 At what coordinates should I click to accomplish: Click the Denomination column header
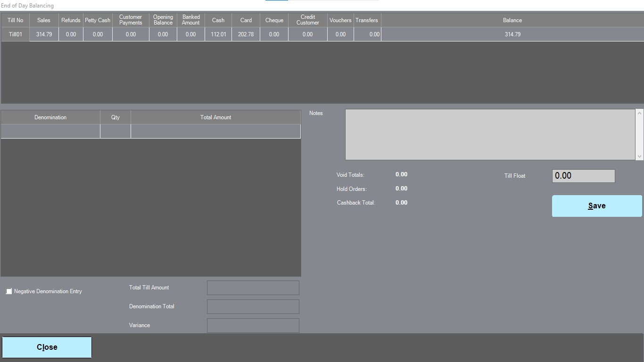click(50, 117)
